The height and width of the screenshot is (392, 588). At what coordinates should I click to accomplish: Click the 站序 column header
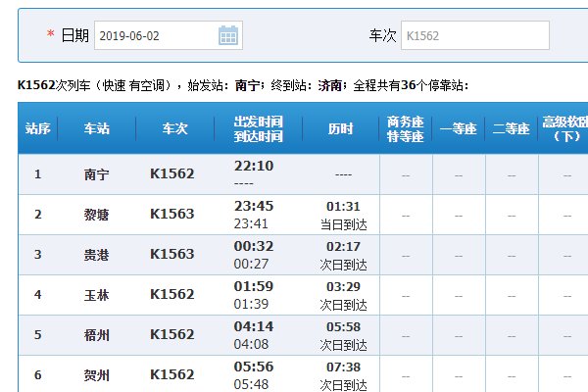pos(37,128)
